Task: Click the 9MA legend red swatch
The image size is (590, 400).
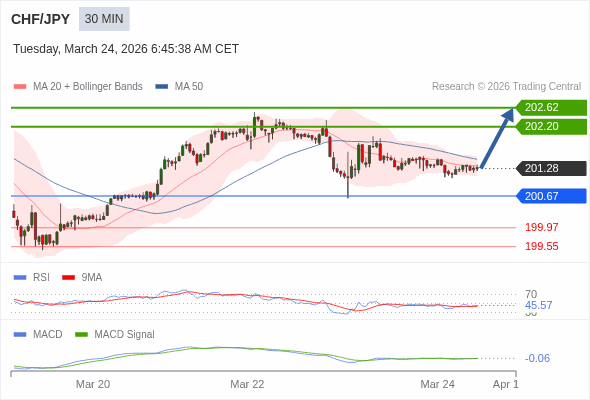Action: pos(68,278)
